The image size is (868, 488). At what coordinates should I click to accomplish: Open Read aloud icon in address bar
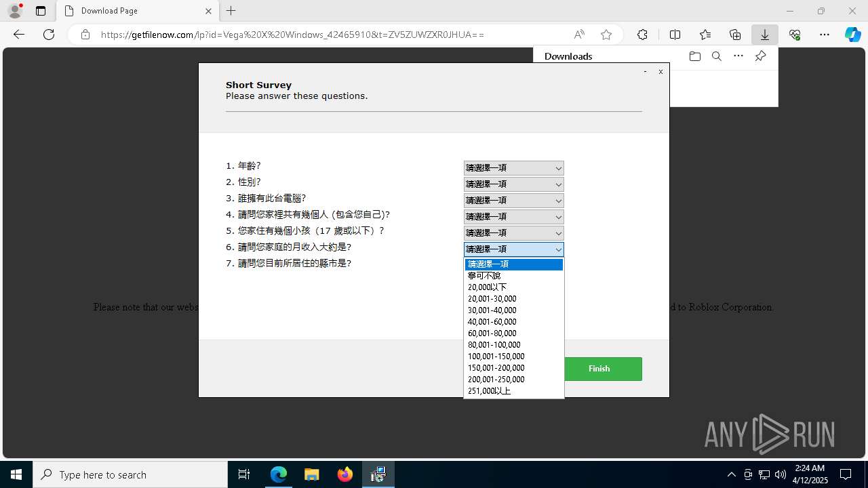click(x=579, y=35)
